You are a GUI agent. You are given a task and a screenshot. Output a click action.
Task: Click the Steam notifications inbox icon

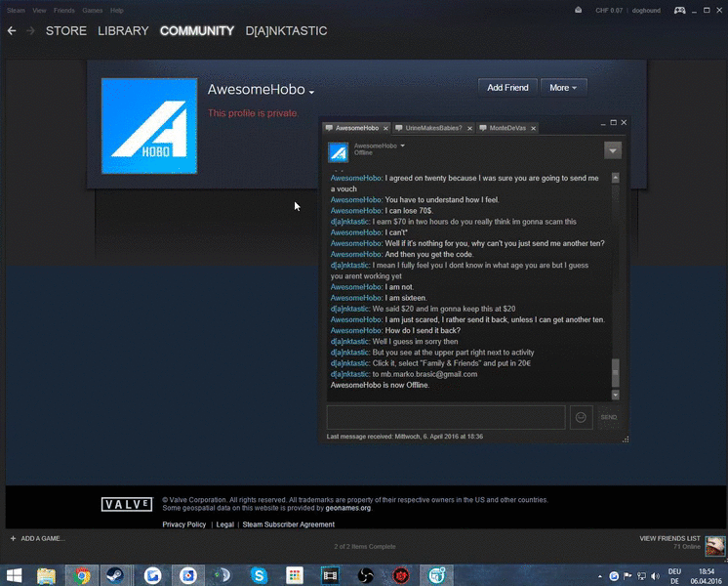point(578,10)
